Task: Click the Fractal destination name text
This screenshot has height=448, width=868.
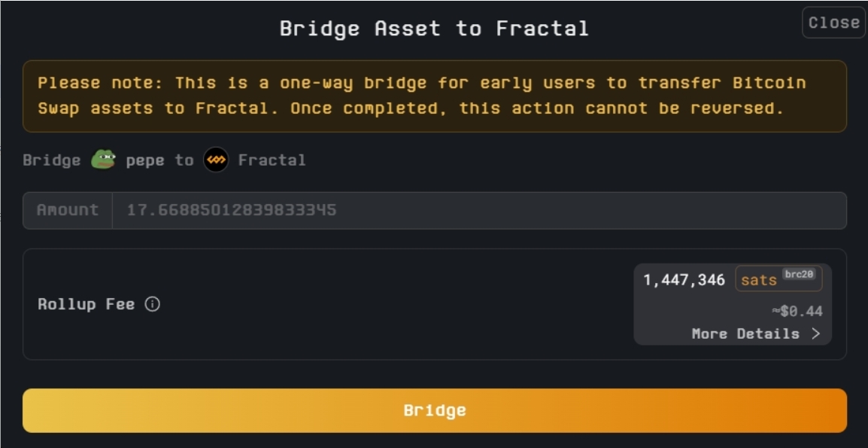Action: coord(272,160)
